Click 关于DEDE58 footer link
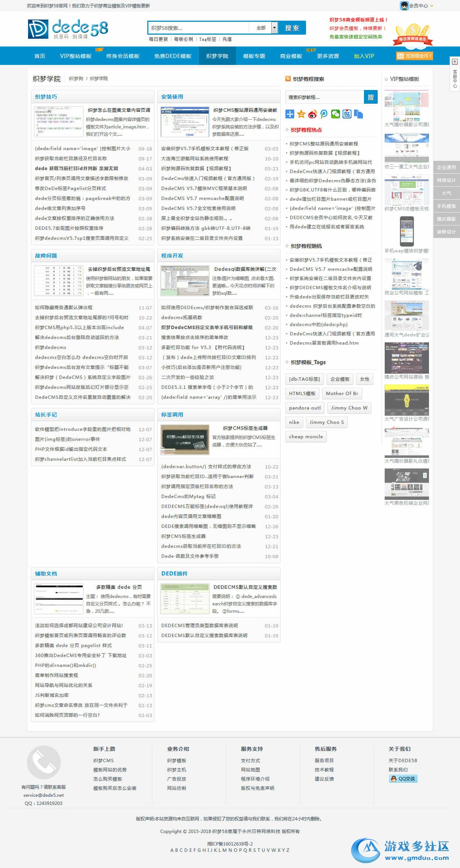Viewport: 460px width, 868px height. pos(403,760)
